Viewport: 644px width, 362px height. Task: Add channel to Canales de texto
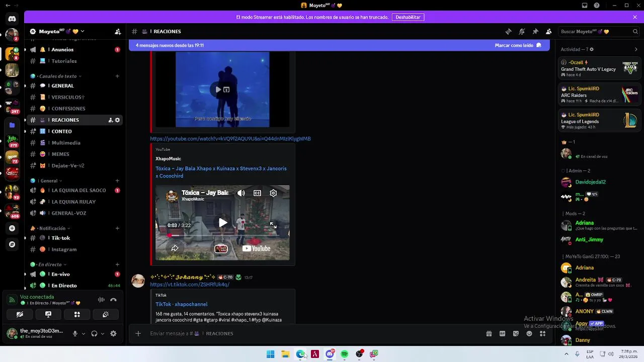coord(117,76)
